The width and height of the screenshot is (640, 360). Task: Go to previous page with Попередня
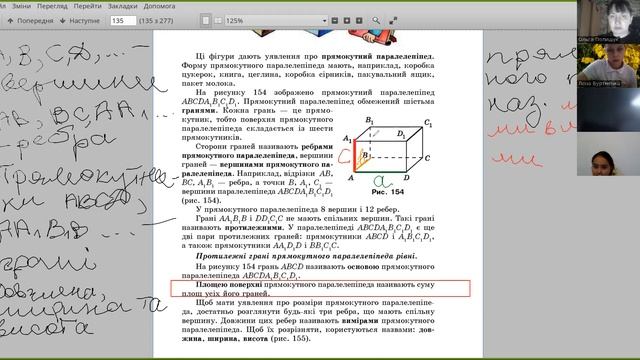click(31, 20)
